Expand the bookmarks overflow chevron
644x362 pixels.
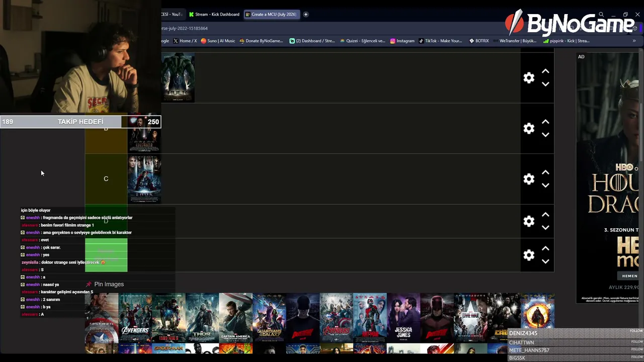point(634,41)
